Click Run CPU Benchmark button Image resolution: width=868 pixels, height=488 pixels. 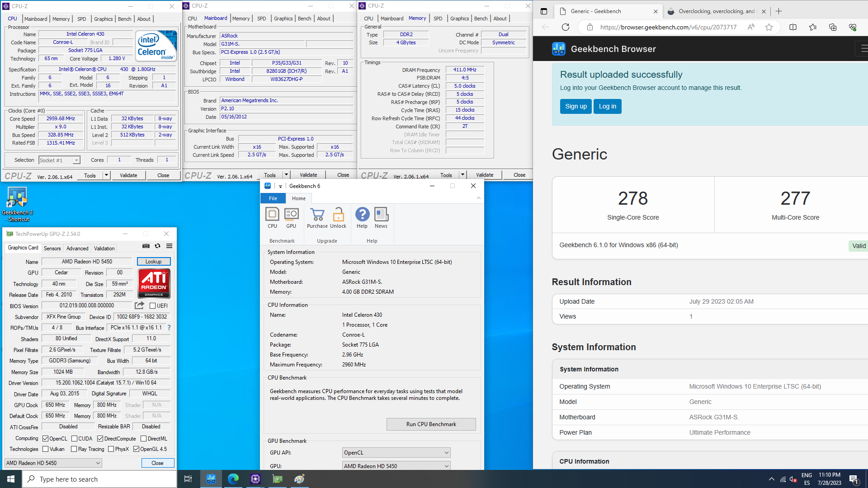coord(431,424)
